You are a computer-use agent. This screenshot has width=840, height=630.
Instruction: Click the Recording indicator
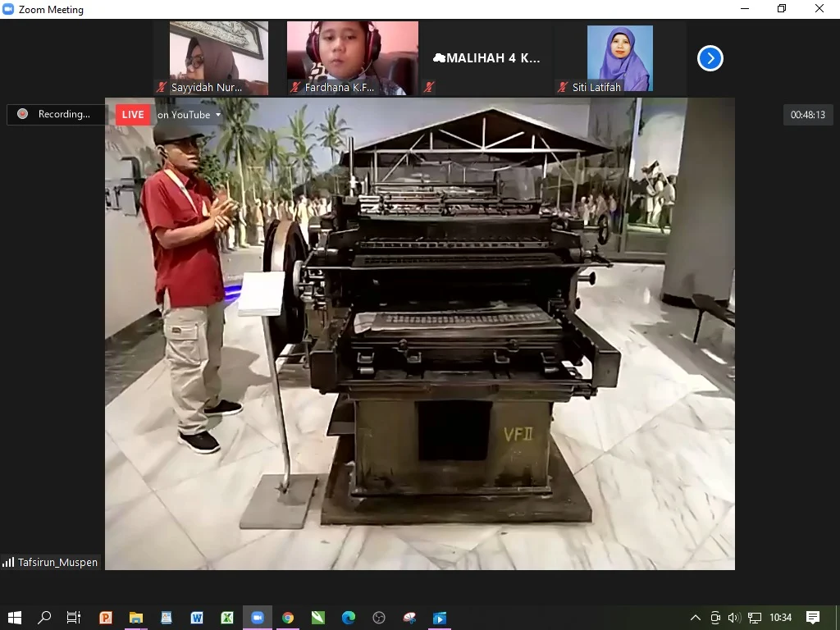(56, 114)
